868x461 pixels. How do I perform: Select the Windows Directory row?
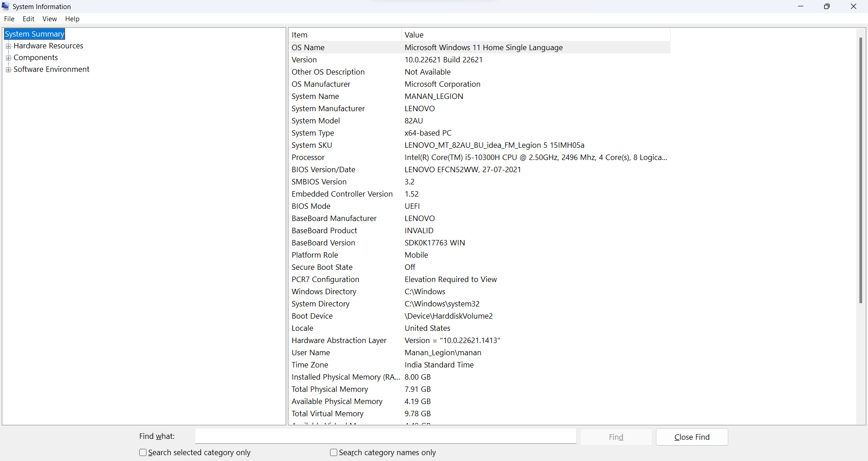tap(479, 292)
